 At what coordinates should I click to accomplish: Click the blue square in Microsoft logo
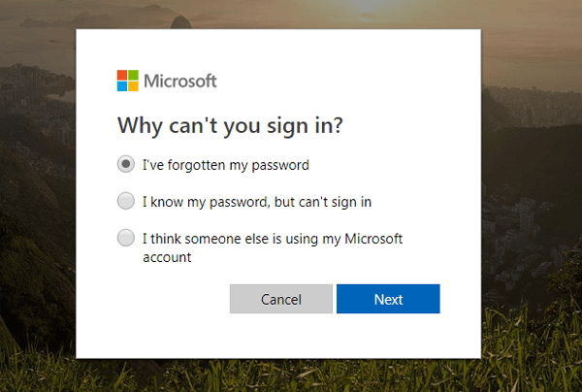click(122, 85)
